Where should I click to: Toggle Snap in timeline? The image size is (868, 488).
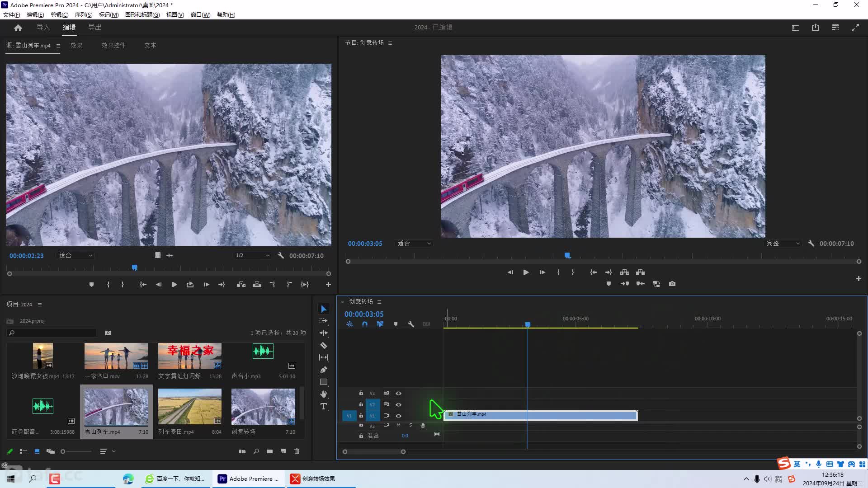[x=365, y=324]
